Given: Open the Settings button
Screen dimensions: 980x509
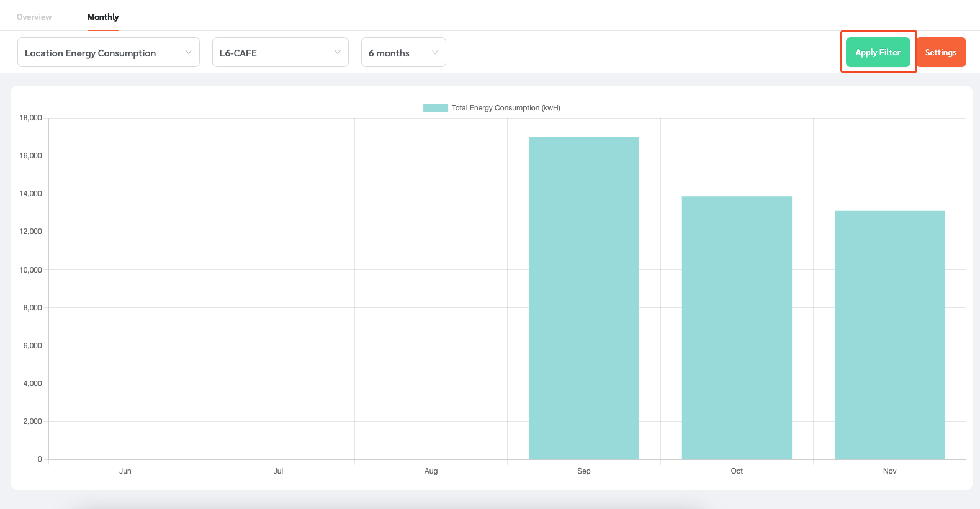Looking at the screenshot, I should (941, 52).
